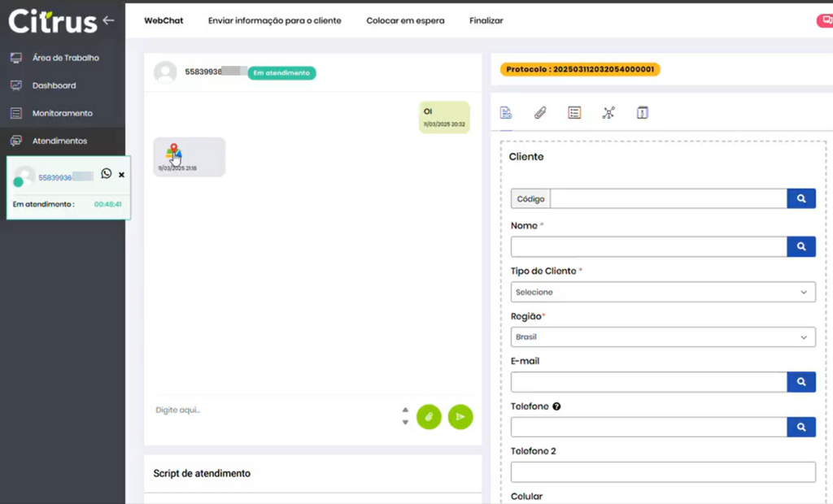Expand the Região dropdown showing Brasil
The height and width of the screenshot is (504, 833).
(x=662, y=337)
